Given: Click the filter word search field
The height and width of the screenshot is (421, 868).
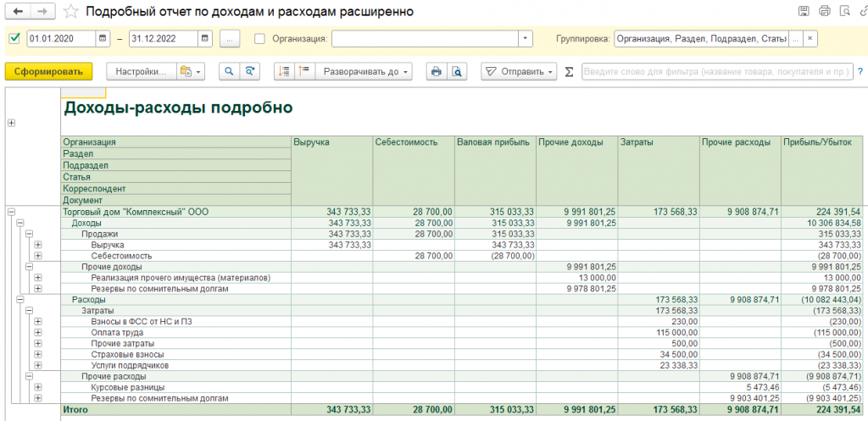Looking at the screenshot, I should pyautogui.click(x=717, y=72).
